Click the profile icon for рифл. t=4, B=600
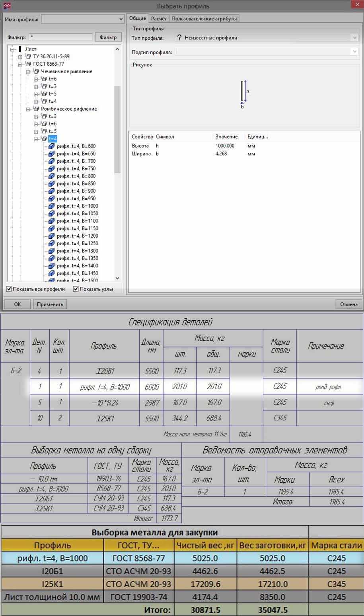 coord(51,146)
